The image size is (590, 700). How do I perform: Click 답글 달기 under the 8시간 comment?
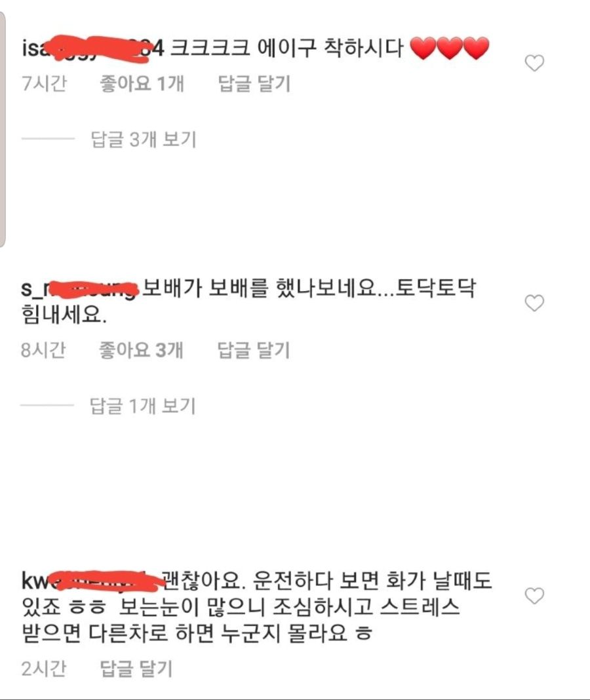tap(254, 350)
